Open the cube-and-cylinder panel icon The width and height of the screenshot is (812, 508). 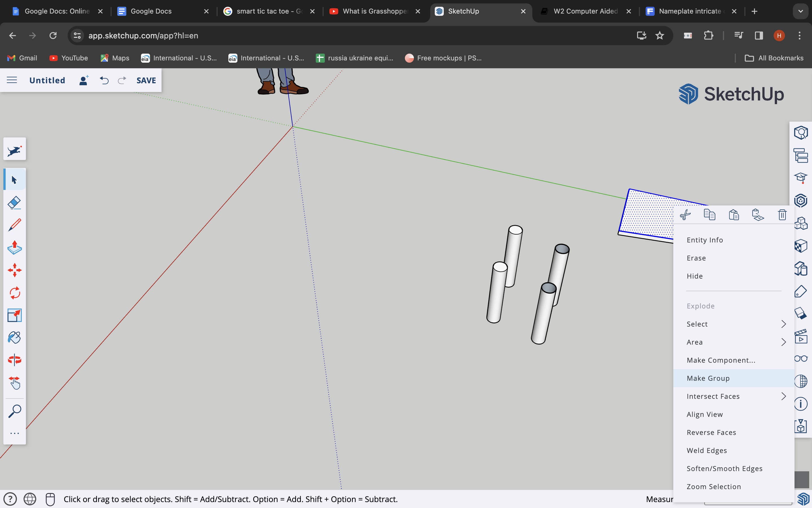(801, 268)
